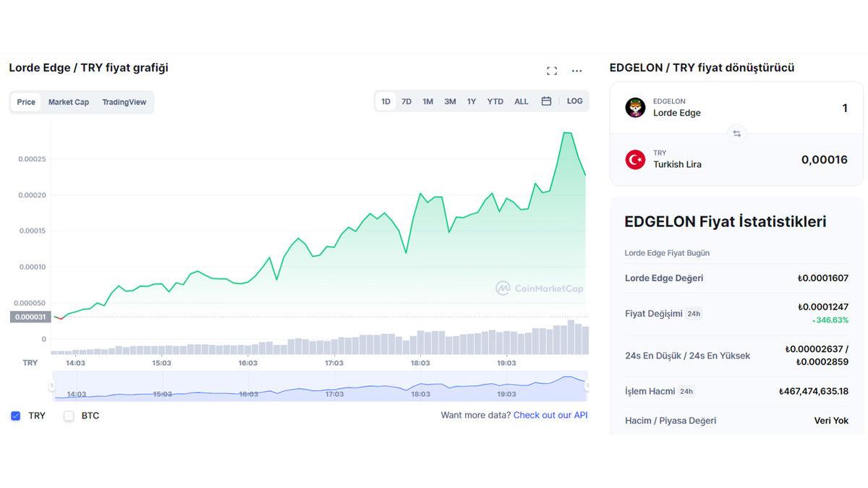Open the TradingView chart option
This screenshot has width=868, height=488.
(x=124, y=102)
